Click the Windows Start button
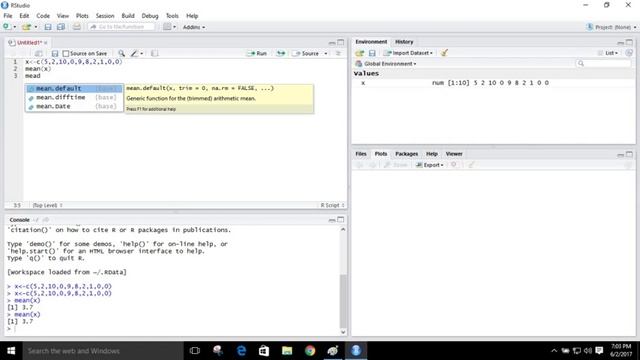Viewport: 640px width, 360px height. [x=11, y=351]
